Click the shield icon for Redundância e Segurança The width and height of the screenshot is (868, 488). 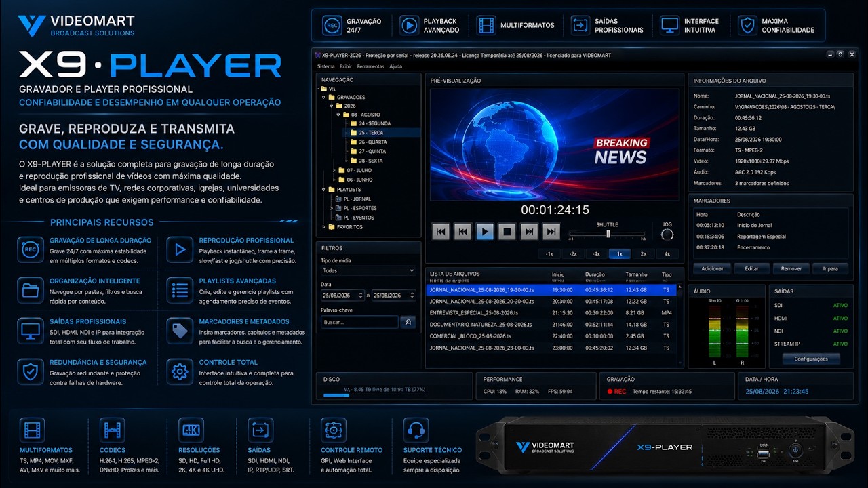[31, 371]
